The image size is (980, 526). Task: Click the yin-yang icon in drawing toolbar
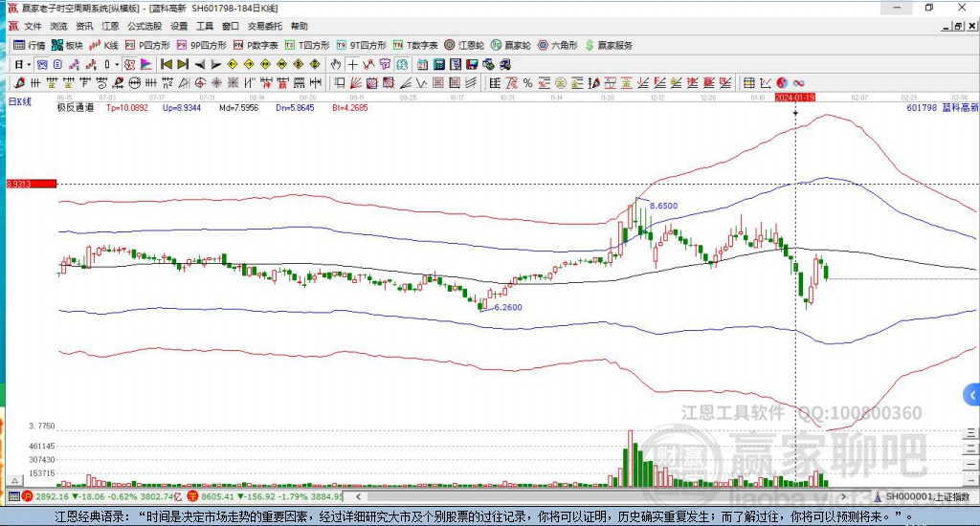(x=781, y=82)
